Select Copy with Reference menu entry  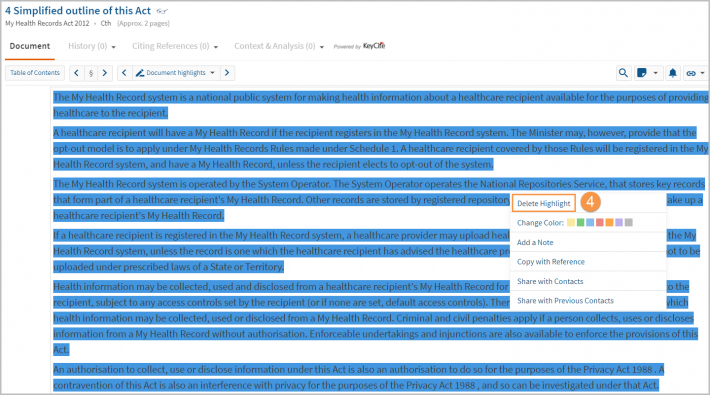(x=551, y=262)
